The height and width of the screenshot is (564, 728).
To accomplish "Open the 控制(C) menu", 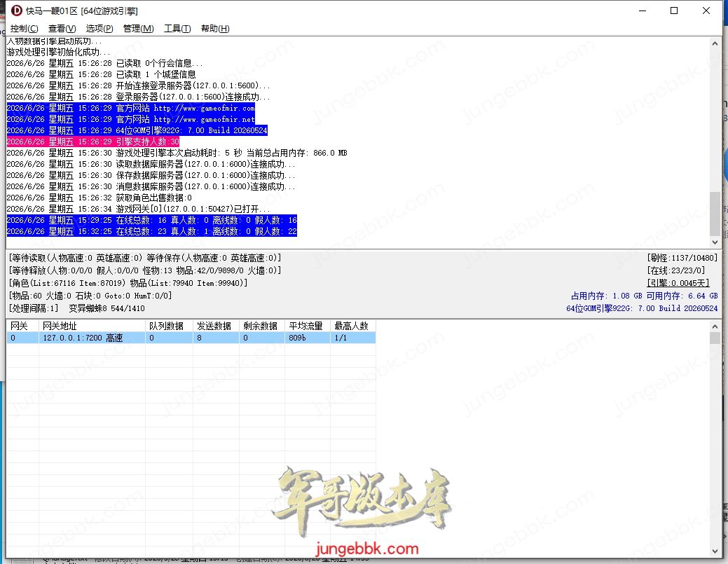I will pos(24,28).
